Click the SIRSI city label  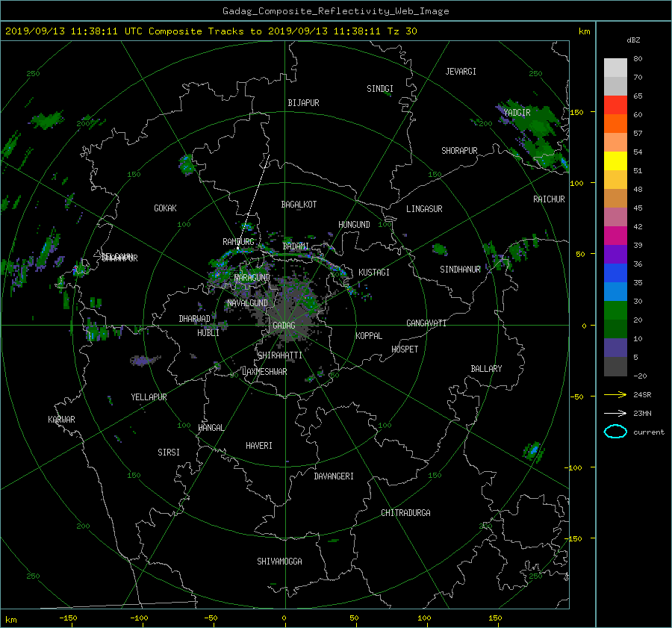(x=169, y=453)
